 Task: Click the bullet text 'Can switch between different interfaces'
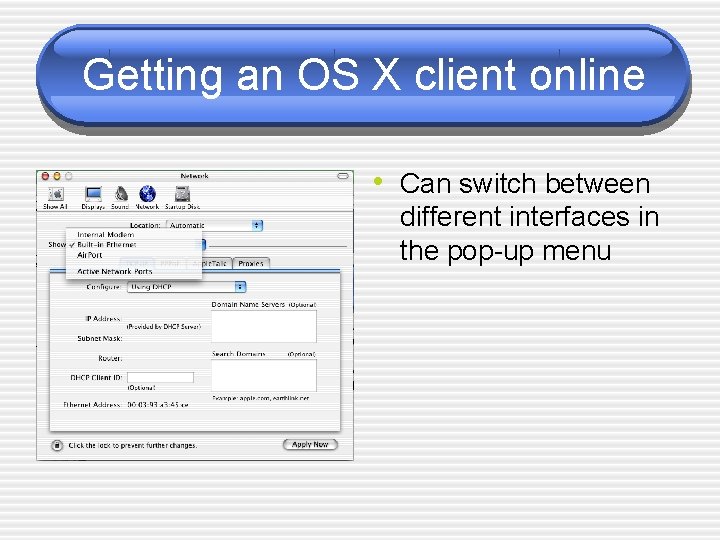pyautogui.click(x=529, y=217)
